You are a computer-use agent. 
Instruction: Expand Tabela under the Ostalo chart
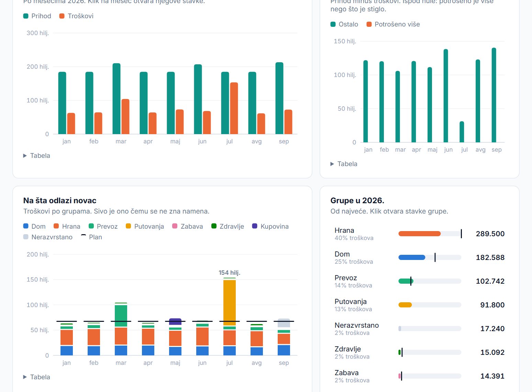tap(344, 164)
